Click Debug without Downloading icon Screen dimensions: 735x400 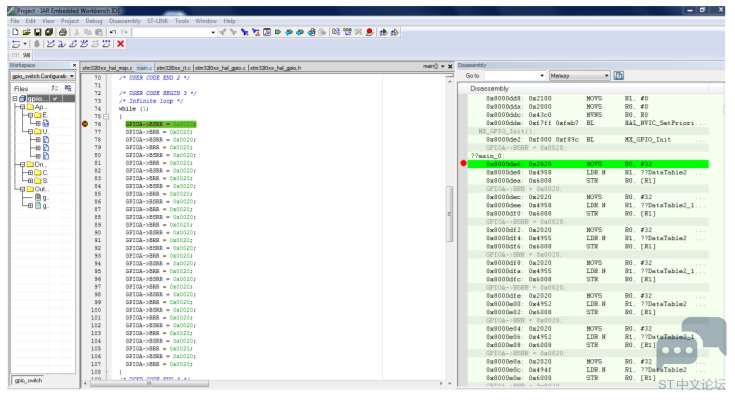[x=395, y=32]
